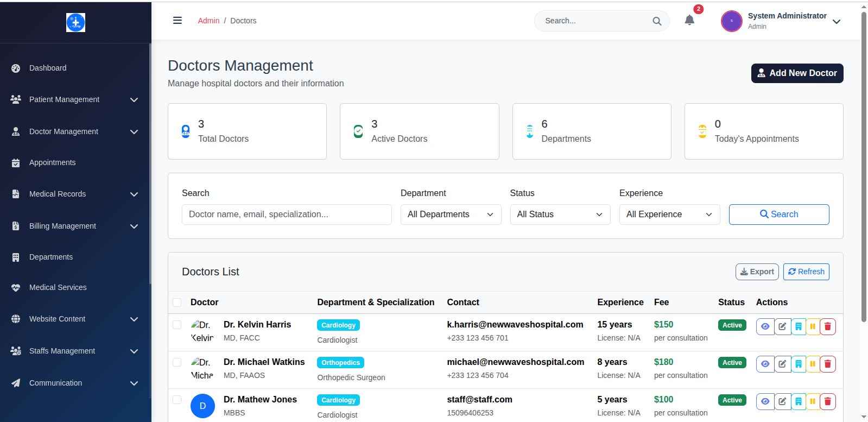Open the All Departments dropdown filter
Screen dimensions: 868x422
click(451, 215)
